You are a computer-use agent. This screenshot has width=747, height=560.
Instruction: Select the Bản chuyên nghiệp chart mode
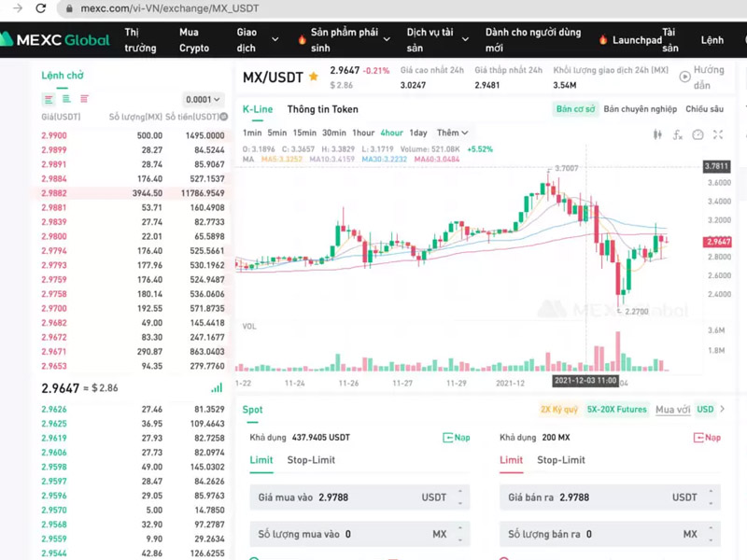pos(640,109)
